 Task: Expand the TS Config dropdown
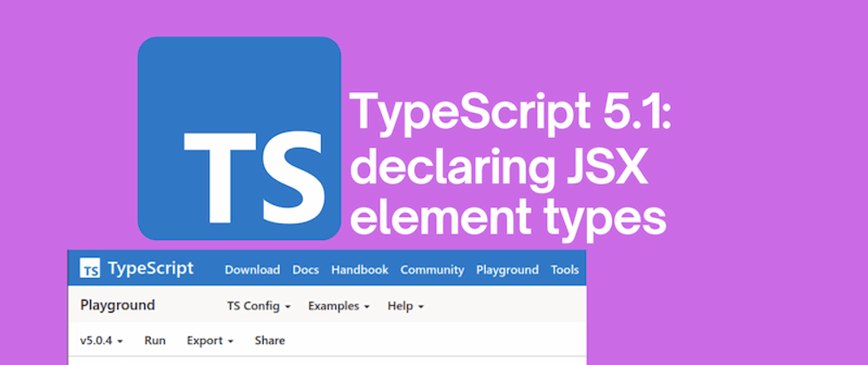point(259,306)
